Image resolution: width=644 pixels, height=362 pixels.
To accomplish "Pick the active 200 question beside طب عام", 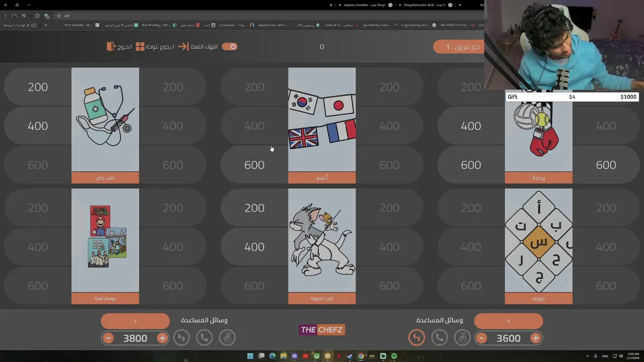I will coord(38,87).
